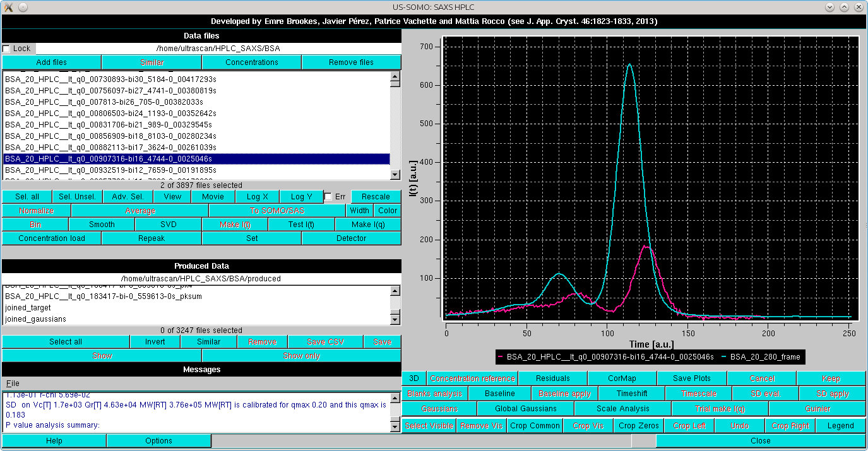Click Save Plots button
Viewport: 868px width, 451px height.
tap(692, 378)
